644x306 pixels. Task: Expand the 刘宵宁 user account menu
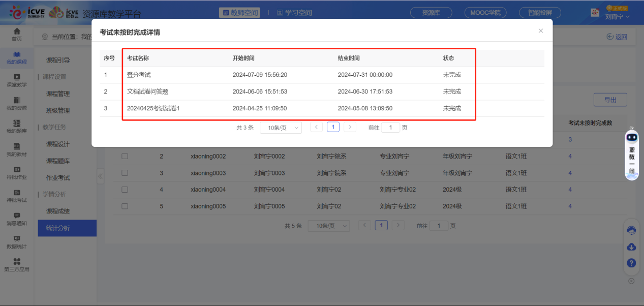pyautogui.click(x=617, y=17)
